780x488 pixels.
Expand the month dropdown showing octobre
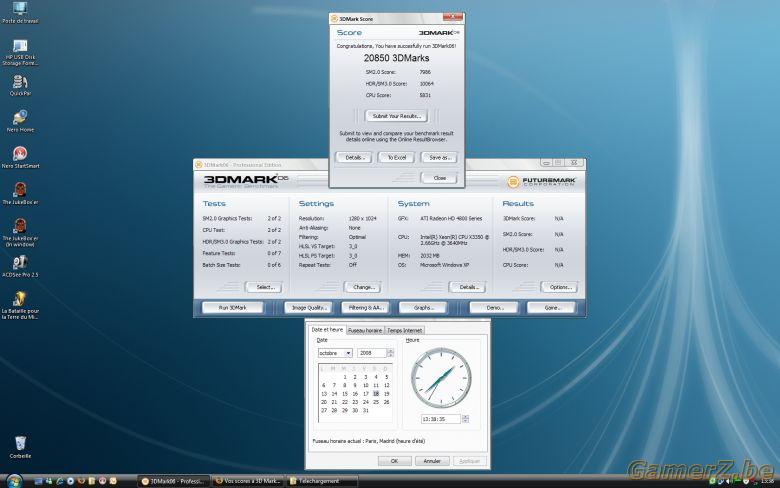click(x=349, y=353)
